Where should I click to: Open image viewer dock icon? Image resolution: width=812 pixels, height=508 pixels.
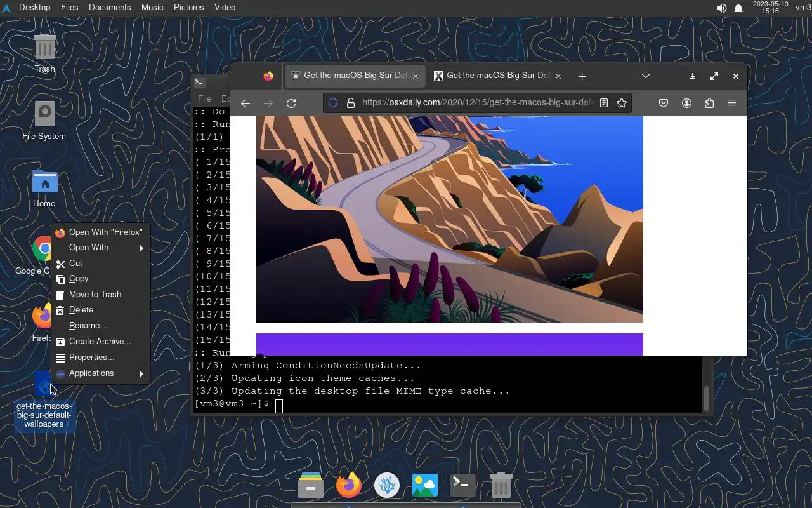[425, 486]
